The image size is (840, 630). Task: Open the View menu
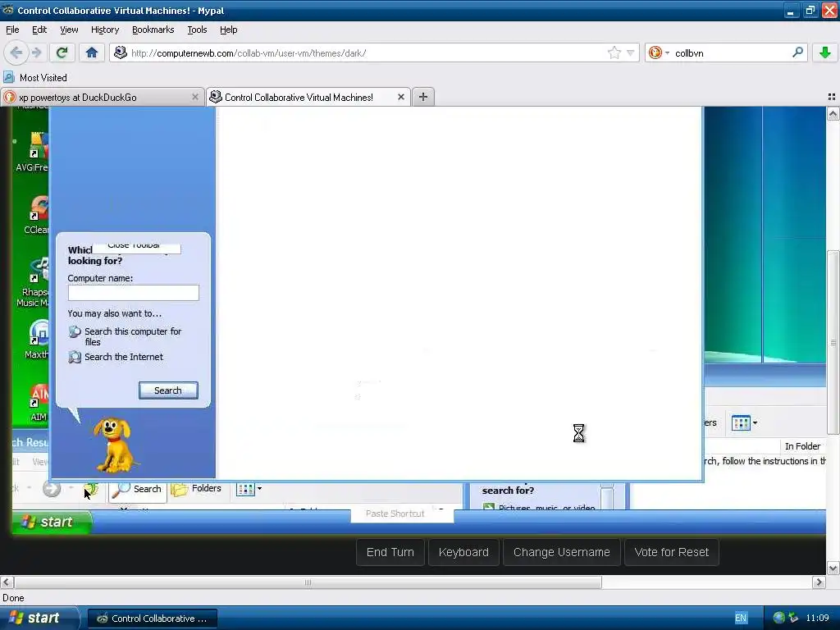(69, 30)
